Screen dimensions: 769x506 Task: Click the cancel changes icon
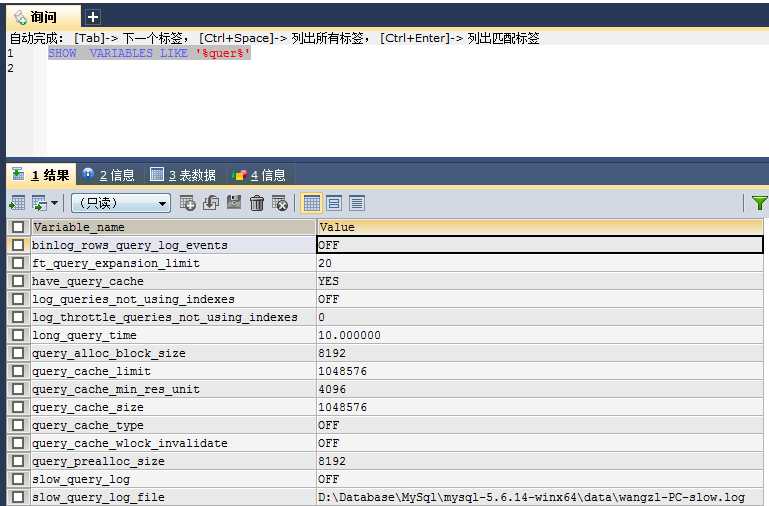280,202
